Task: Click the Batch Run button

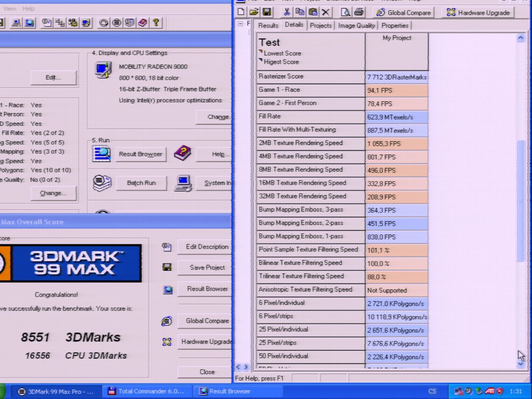Action: [x=141, y=183]
